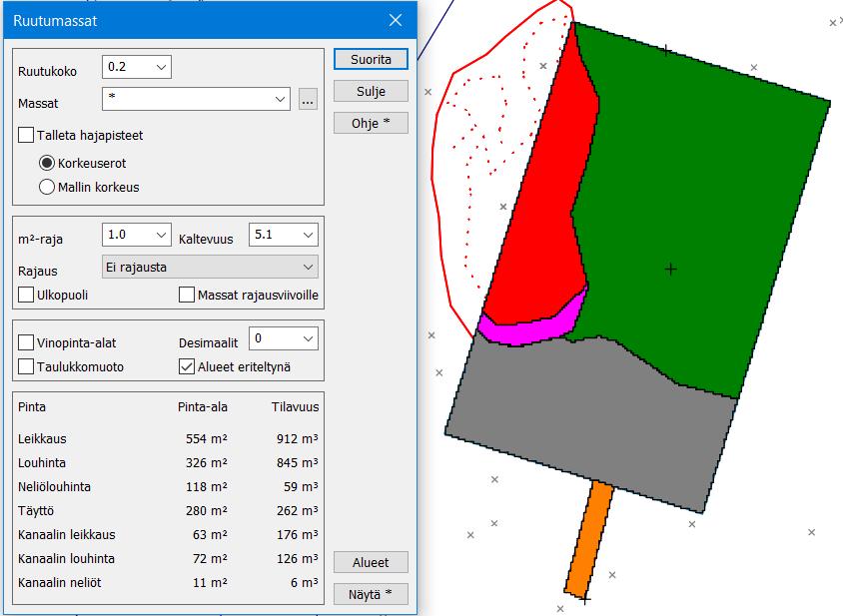Click the Kanaalin louhinta row label
The image size is (843, 616).
(66, 558)
